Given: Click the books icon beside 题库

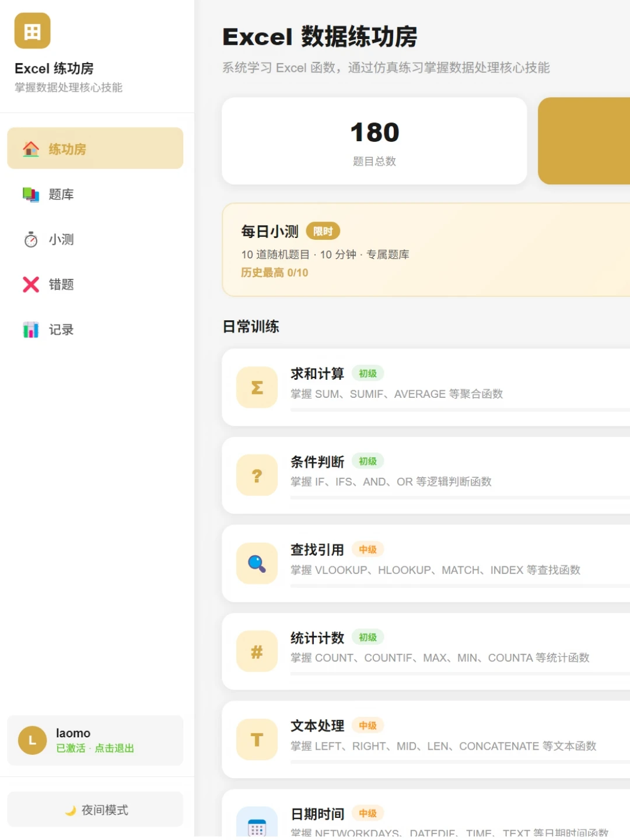Looking at the screenshot, I should pos(31,194).
